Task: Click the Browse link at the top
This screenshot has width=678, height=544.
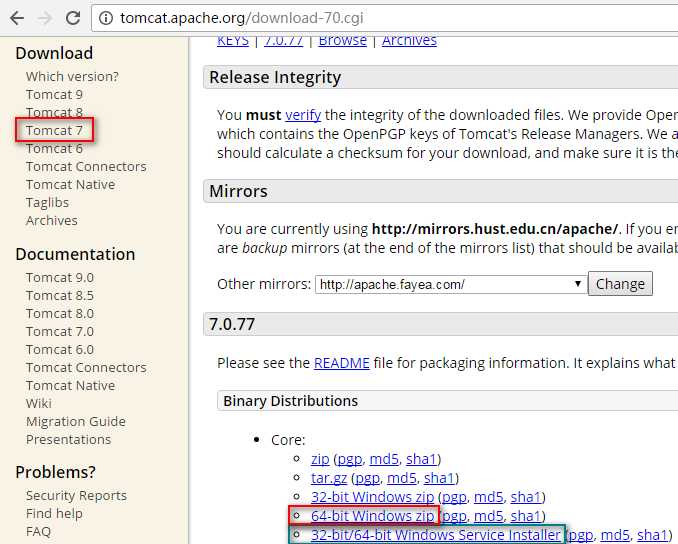Action: coord(342,41)
